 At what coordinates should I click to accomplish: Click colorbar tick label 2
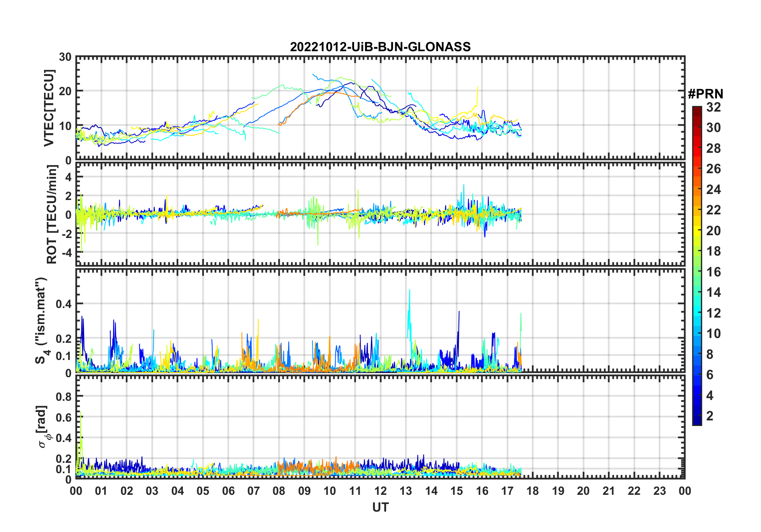(710, 416)
